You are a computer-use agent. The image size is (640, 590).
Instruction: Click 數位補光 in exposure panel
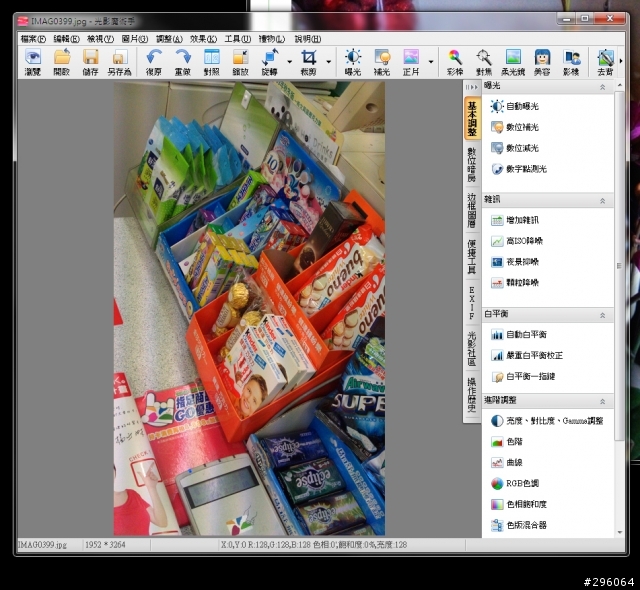(x=514, y=127)
